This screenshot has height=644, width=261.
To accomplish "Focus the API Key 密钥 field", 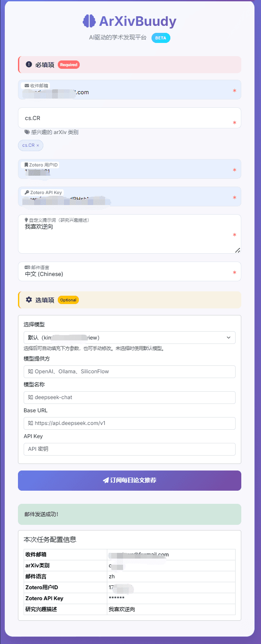I will pos(130,449).
